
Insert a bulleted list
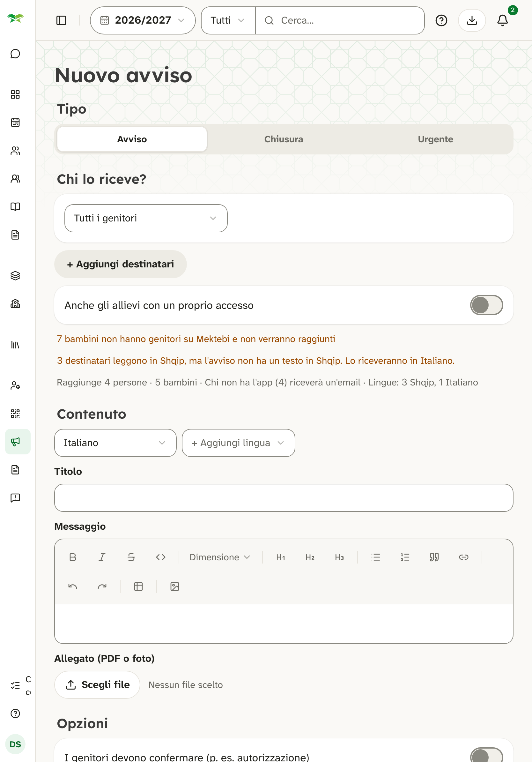[375, 557]
